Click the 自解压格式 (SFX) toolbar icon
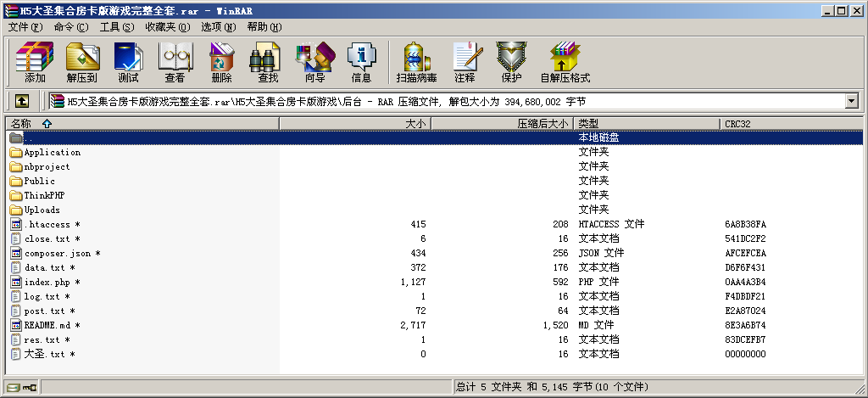The width and height of the screenshot is (868, 398). [565, 62]
